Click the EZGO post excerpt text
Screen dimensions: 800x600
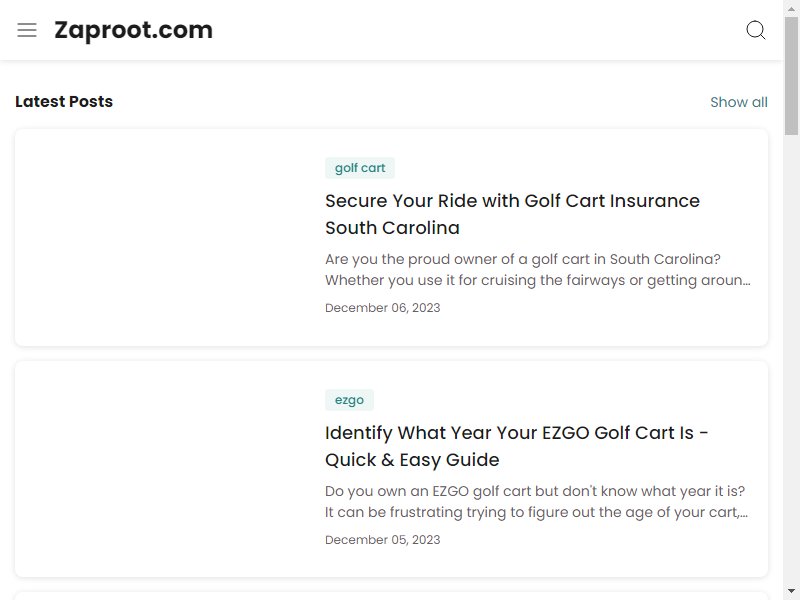[536, 502]
